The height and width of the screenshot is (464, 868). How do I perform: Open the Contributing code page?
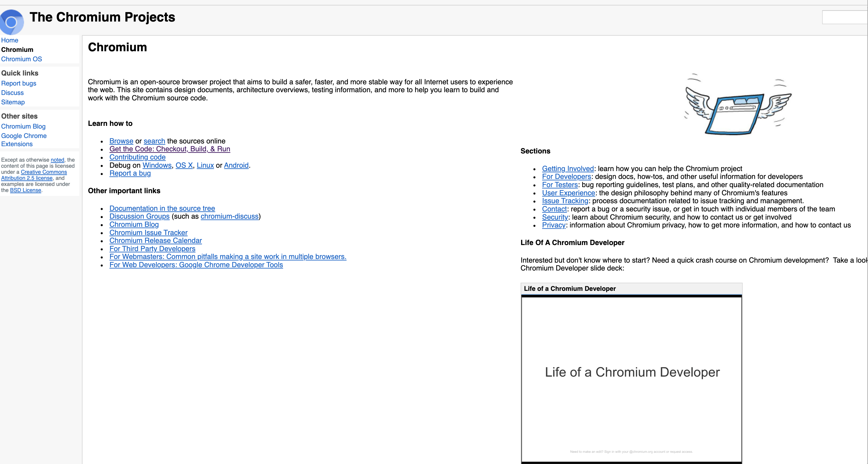(x=137, y=157)
